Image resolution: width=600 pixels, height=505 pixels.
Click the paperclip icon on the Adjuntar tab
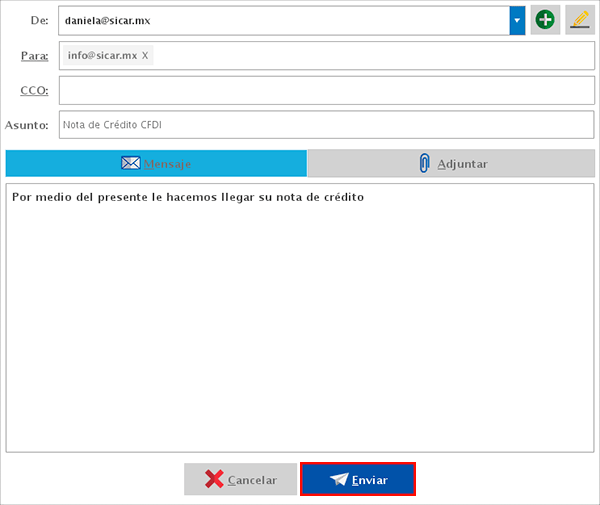pyautogui.click(x=425, y=163)
